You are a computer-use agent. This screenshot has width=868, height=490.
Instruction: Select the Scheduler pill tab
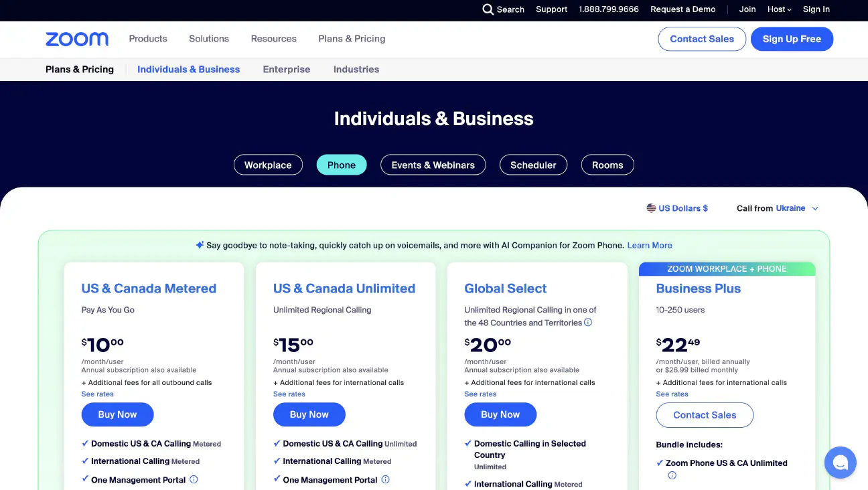533,165
